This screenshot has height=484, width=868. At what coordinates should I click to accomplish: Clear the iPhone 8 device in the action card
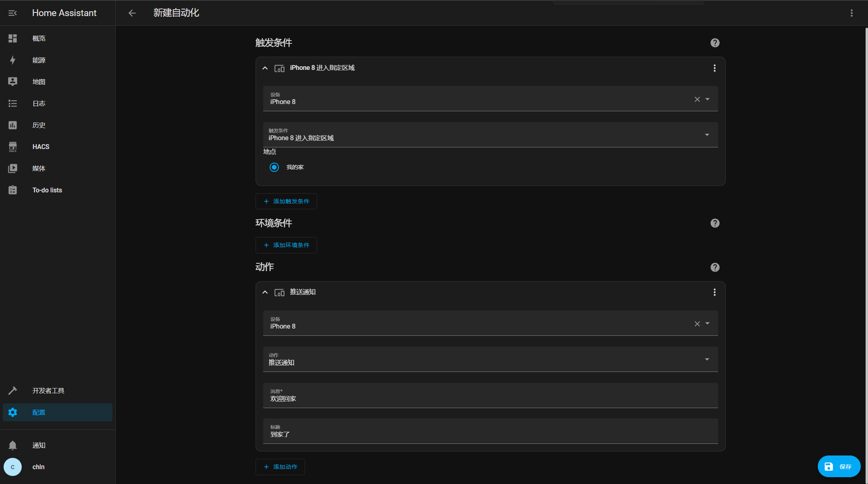click(x=697, y=324)
